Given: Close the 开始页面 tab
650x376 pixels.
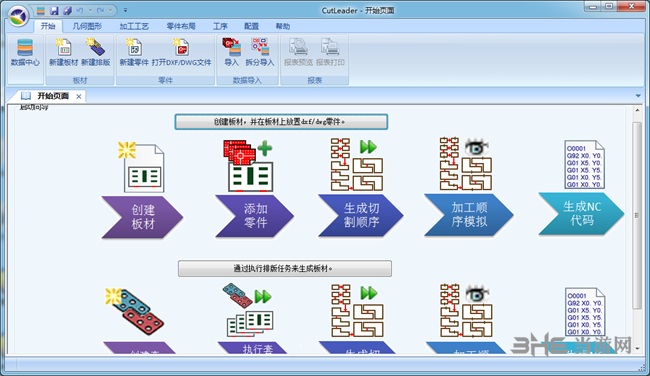Looking at the screenshot, I should pos(79,96).
